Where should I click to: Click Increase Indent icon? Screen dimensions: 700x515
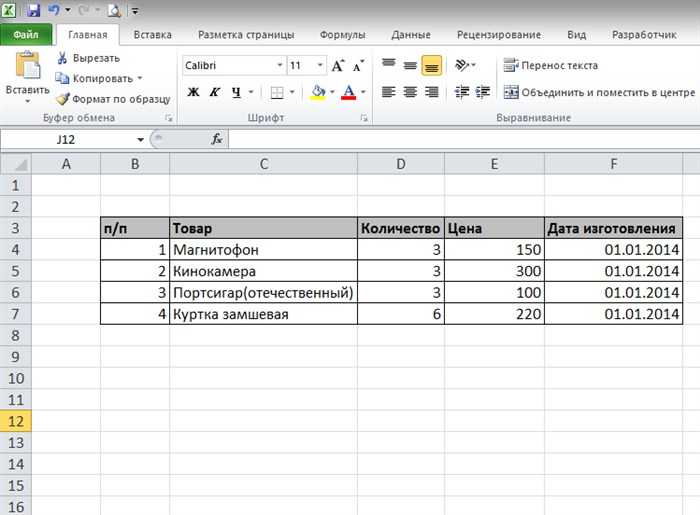[x=483, y=92]
